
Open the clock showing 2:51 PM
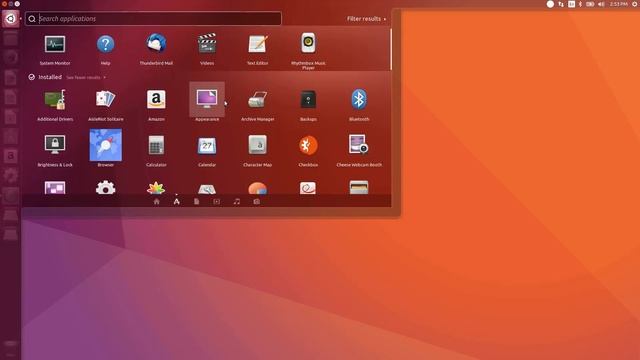tap(619, 4)
